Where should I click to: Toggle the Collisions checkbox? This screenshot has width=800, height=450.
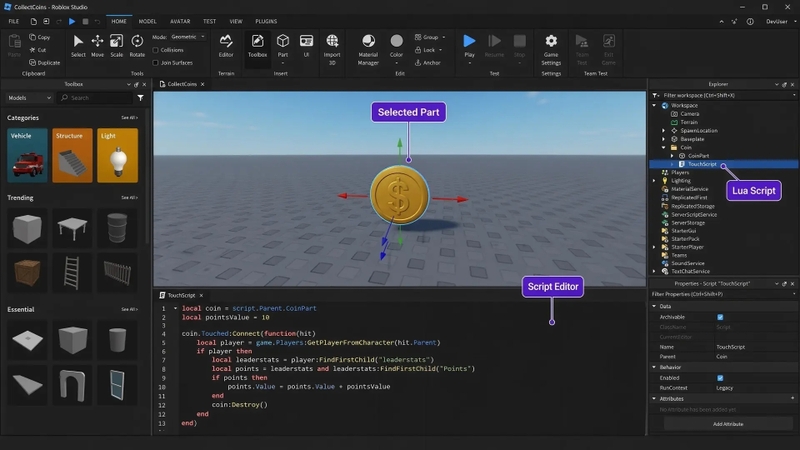[156, 50]
